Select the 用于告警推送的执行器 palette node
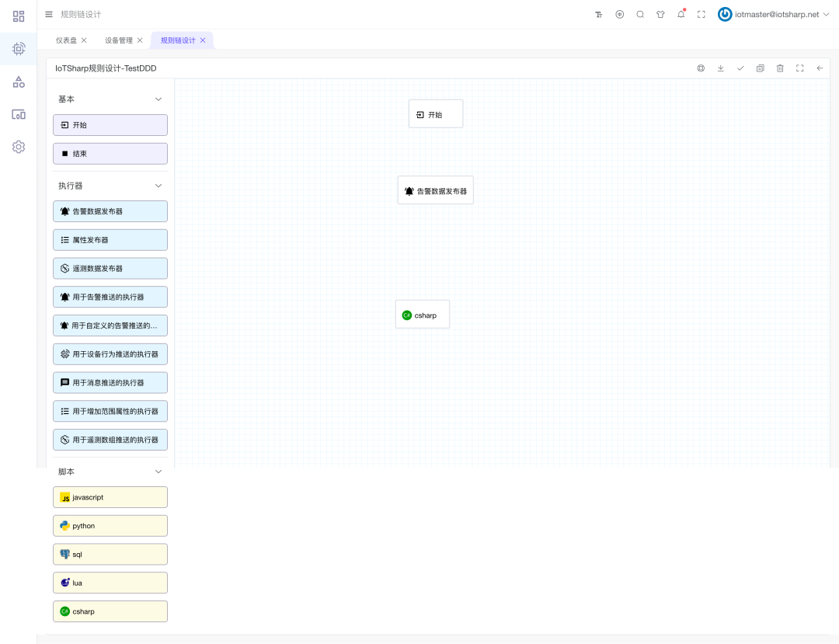Image resolution: width=839 pixels, height=644 pixels. click(x=110, y=297)
